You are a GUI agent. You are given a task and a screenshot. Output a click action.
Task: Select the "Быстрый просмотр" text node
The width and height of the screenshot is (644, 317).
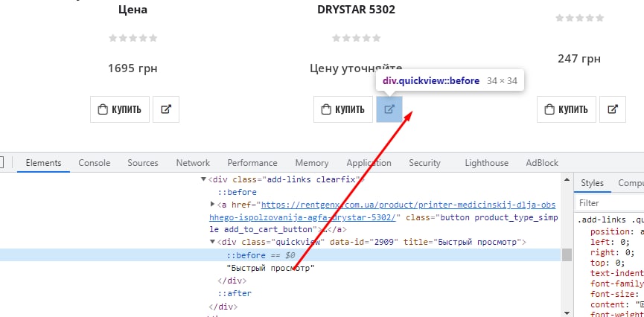tap(271, 268)
